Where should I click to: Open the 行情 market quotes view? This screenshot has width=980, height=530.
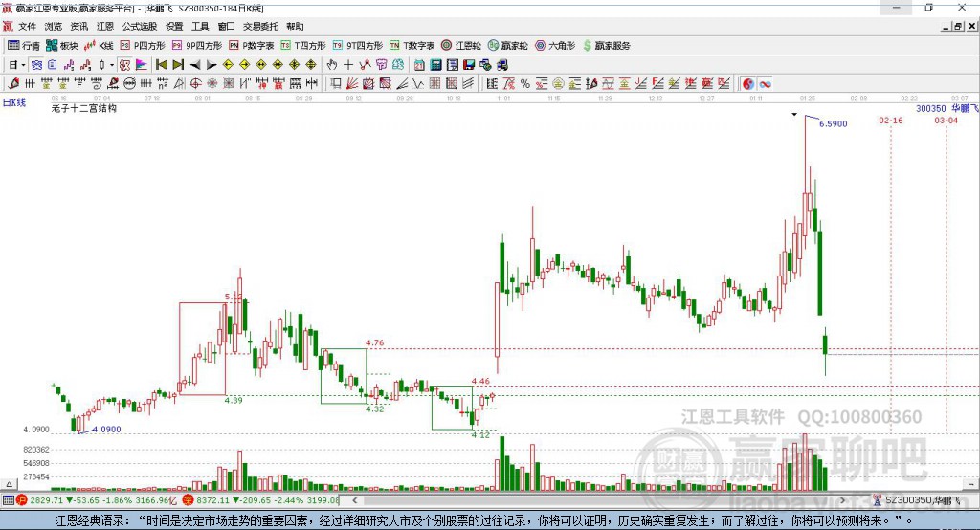click(x=24, y=46)
